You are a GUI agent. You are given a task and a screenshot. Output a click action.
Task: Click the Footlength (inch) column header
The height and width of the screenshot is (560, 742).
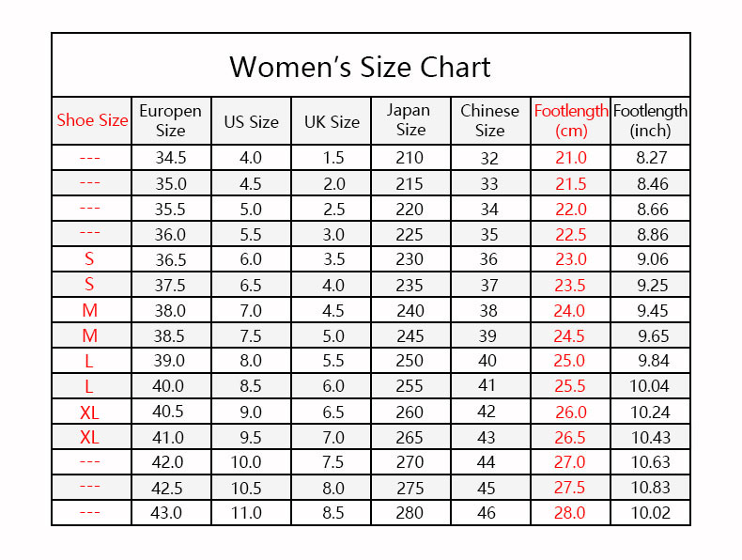pyautogui.click(x=650, y=120)
